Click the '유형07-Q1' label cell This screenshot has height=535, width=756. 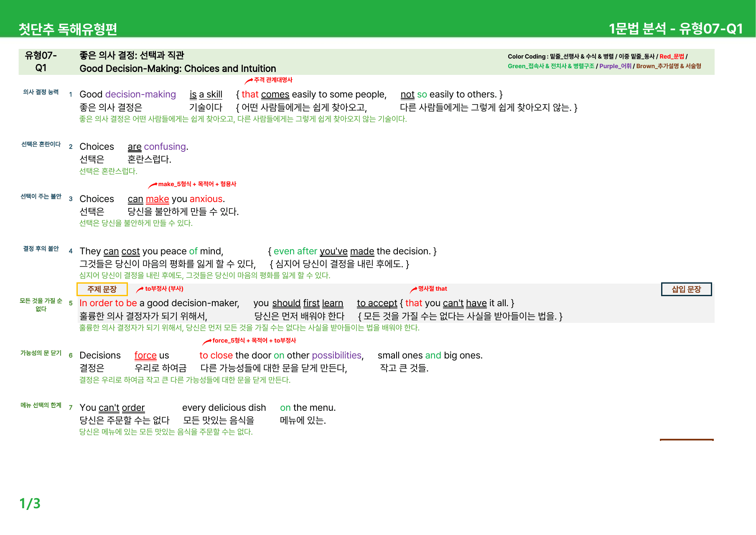(x=41, y=61)
